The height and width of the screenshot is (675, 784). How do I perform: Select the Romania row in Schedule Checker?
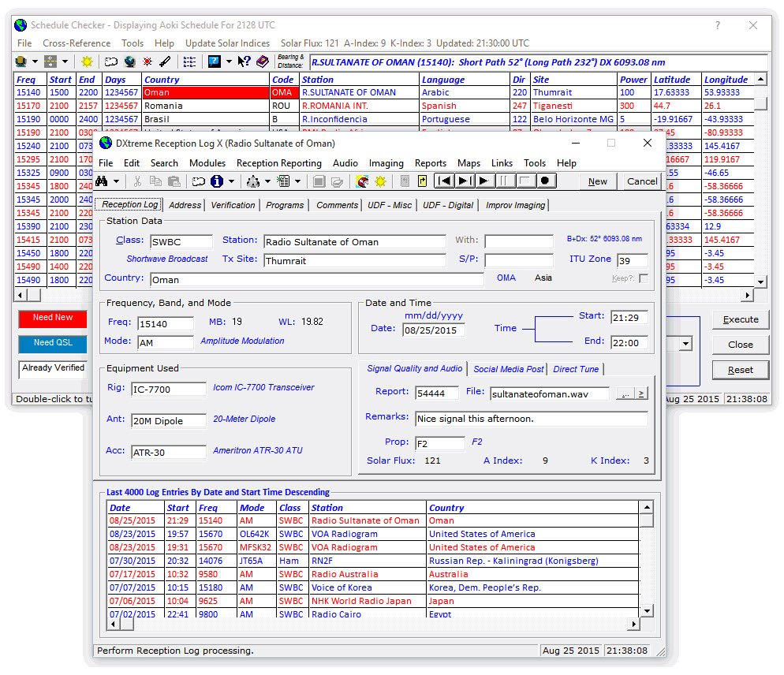384,106
